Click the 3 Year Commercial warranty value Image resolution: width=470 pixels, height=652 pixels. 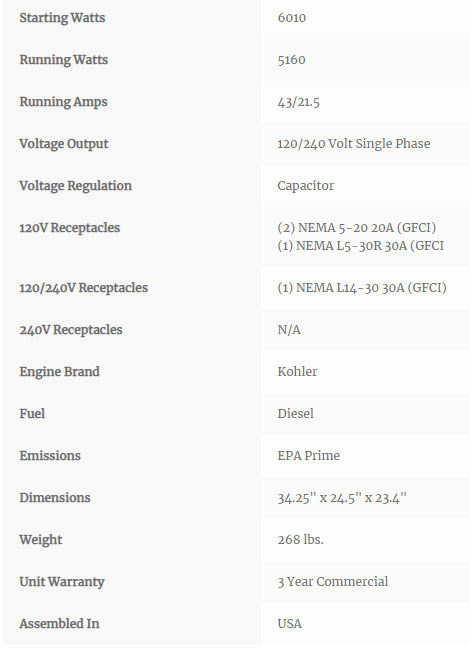[x=332, y=581]
